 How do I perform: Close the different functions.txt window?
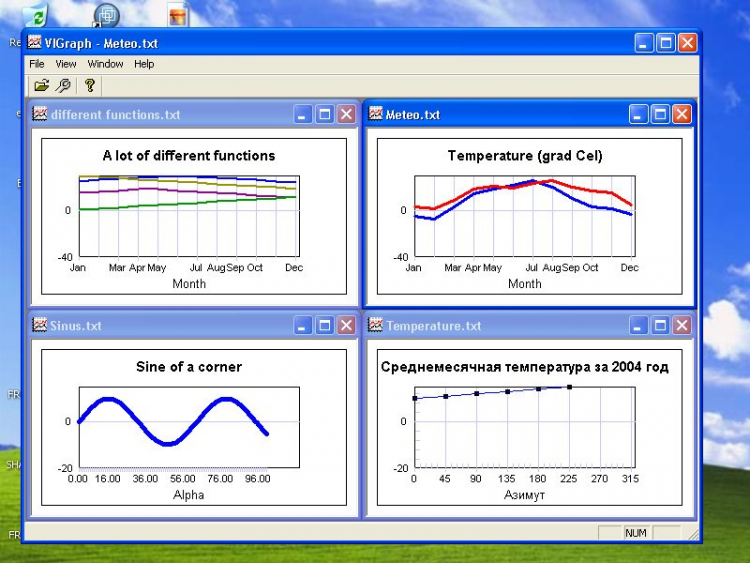click(x=346, y=114)
